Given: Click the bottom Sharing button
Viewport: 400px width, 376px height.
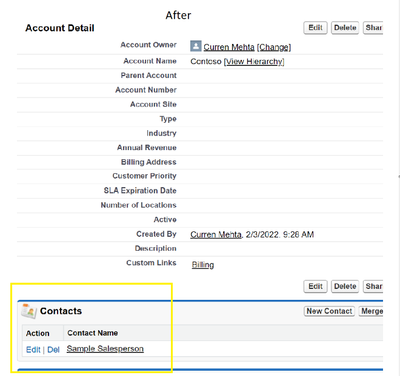Looking at the screenshot, I should click(373, 286).
